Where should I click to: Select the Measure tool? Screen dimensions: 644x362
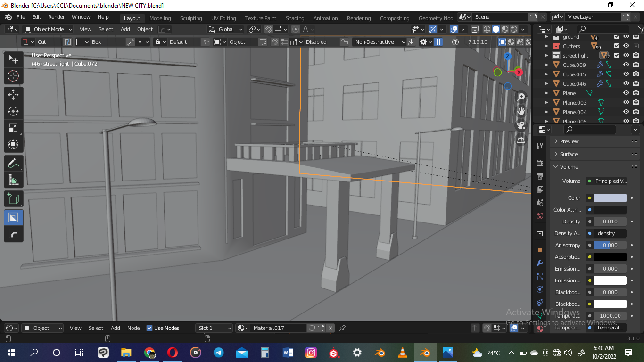pos(13,180)
